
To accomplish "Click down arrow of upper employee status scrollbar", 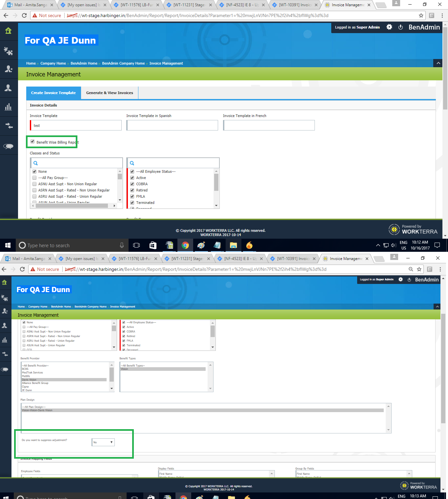I will [216, 206].
